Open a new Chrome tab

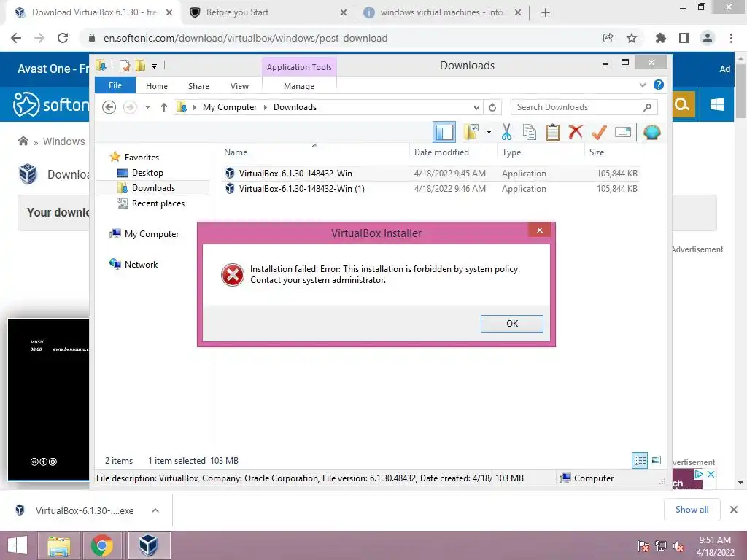pos(546,12)
